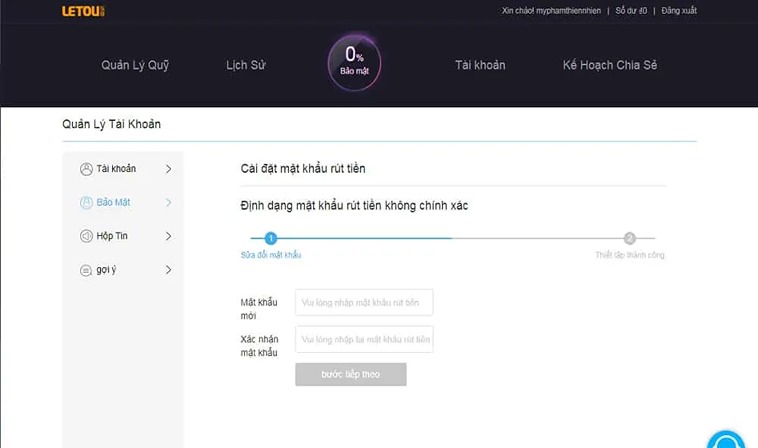Click the LETOU logo

83,11
